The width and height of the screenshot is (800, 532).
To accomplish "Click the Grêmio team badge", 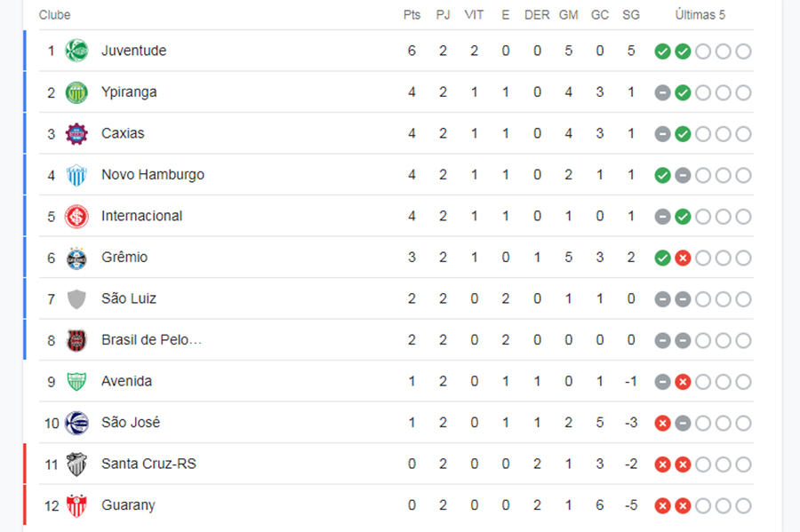I will pyautogui.click(x=77, y=258).
